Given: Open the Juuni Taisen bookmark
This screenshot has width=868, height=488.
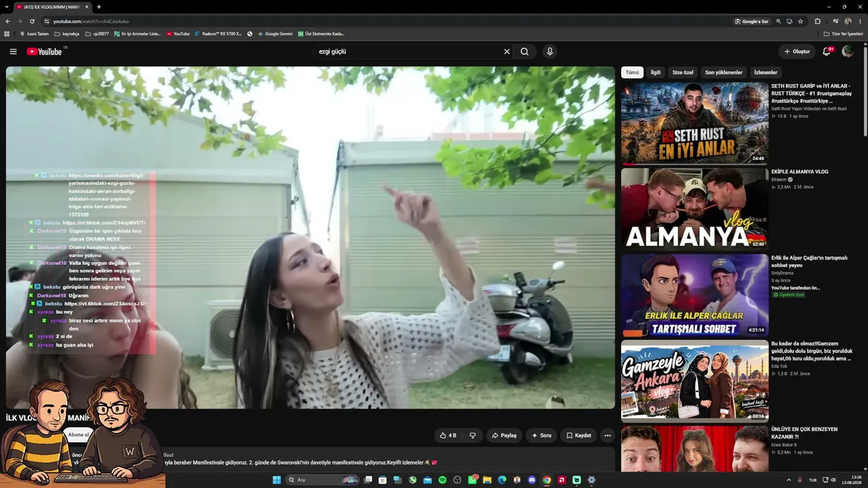Looking at the screenshot, I should coord(35,33).
